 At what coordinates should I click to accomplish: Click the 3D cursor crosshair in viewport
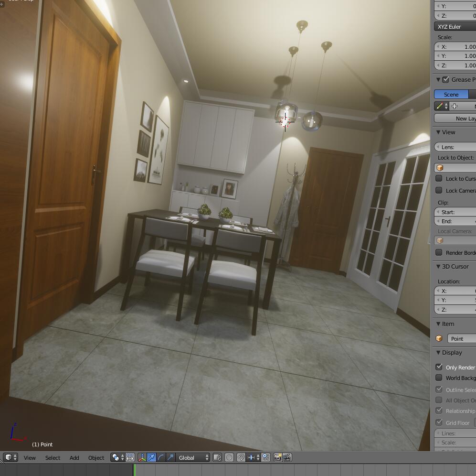click(x=285, y=122)
